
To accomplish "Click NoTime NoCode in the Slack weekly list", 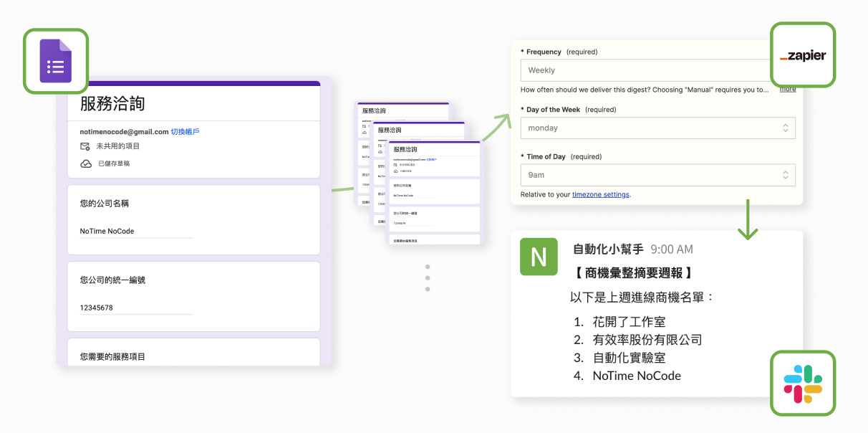I will coord(637,376).
